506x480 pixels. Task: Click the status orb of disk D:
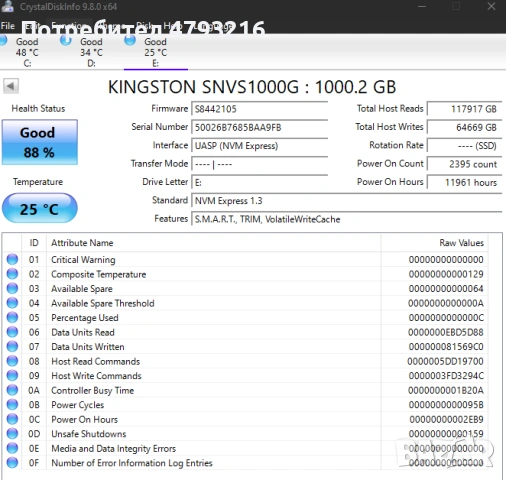pos(66,40)
